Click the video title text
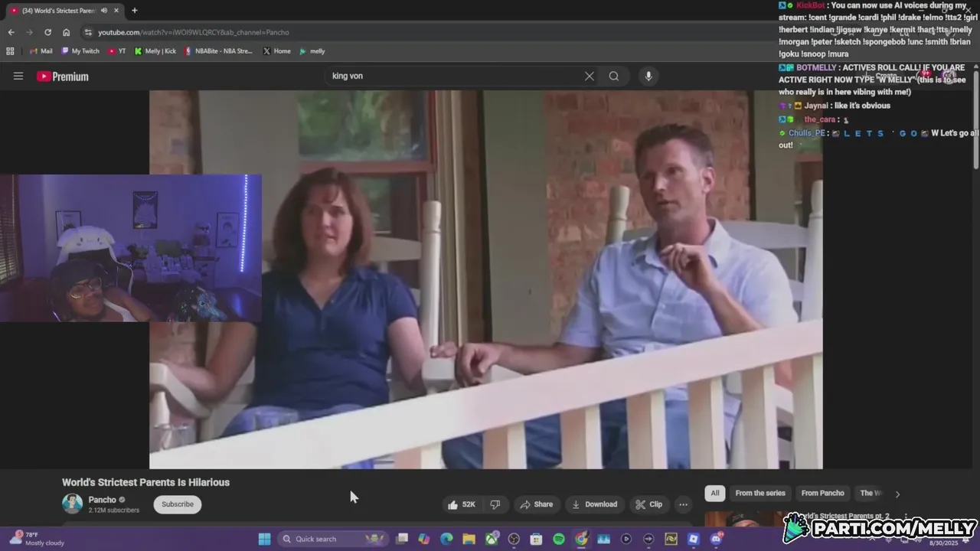980x551 pixels. pos(145,482)
